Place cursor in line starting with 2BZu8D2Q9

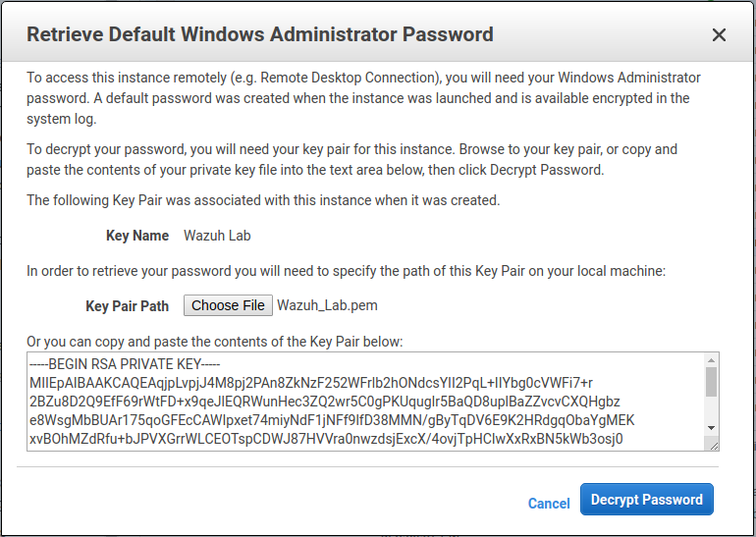click(x=324, y=402)
